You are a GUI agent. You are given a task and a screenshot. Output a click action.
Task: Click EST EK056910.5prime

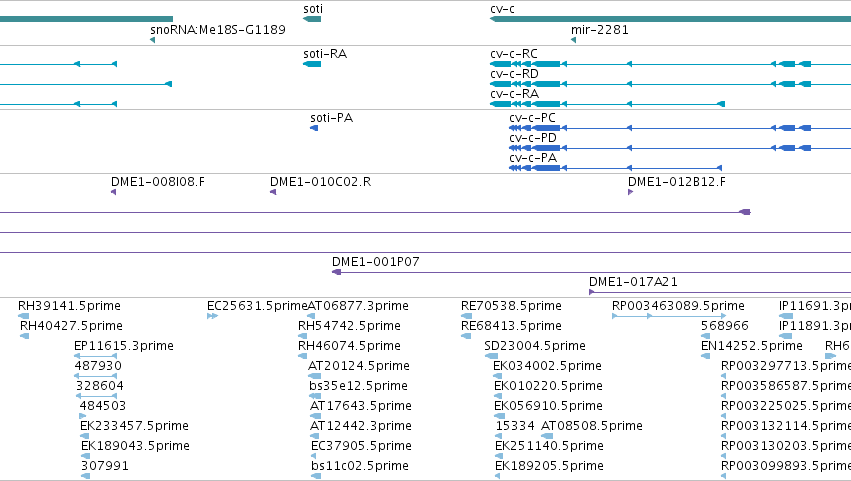tap(548, 406)
